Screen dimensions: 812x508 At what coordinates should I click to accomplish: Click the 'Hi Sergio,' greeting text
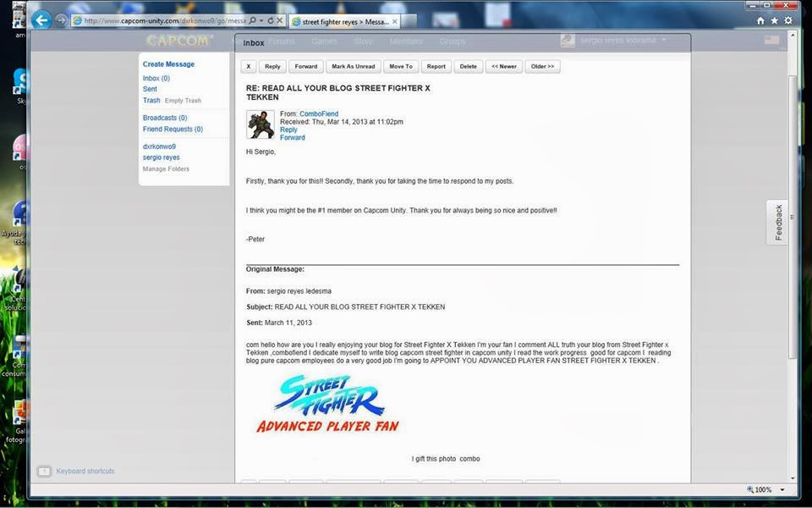261,152
